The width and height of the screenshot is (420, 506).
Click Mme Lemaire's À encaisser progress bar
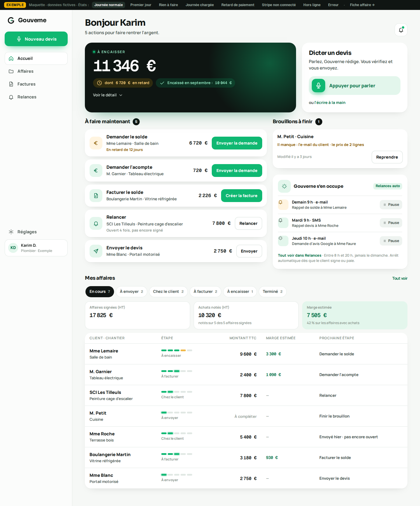pos(177,350)
